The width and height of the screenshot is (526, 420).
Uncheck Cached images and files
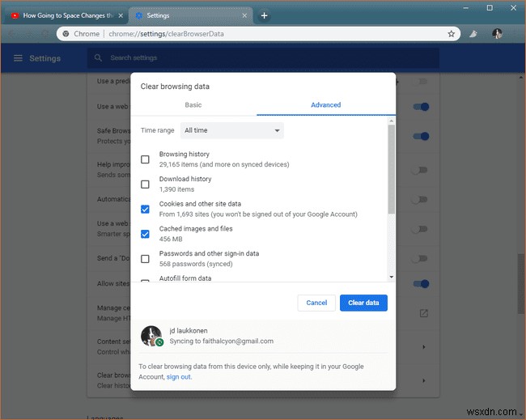[x=145, y=234]
